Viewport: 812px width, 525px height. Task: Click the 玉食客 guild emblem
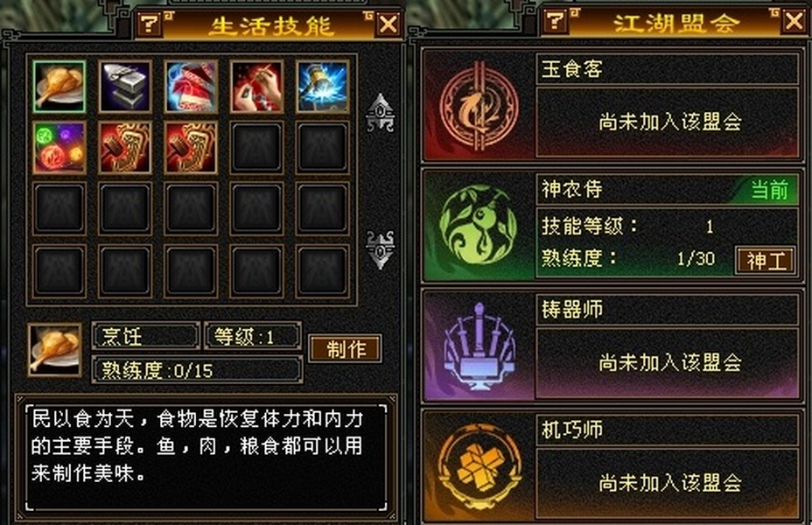tap(479, 107)
